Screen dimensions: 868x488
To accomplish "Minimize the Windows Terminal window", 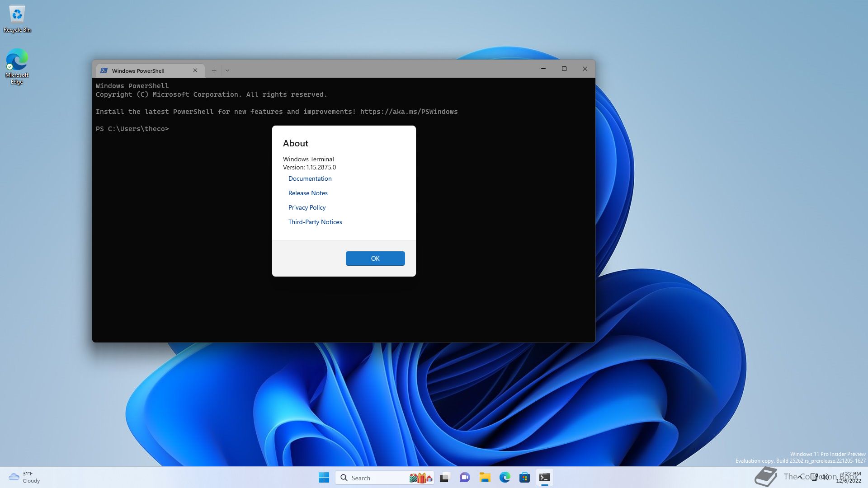I will pyautogui.click(x=543, y=69).
